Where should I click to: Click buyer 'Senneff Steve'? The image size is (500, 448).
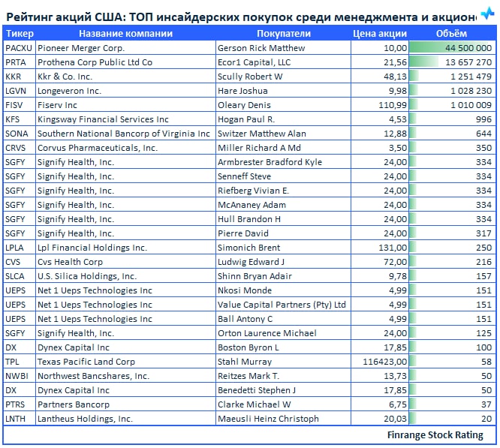coord(244,176)
